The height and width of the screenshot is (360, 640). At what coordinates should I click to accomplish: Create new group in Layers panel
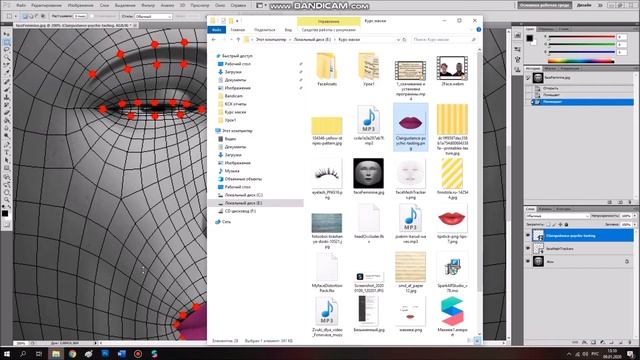tap(611, 342)
